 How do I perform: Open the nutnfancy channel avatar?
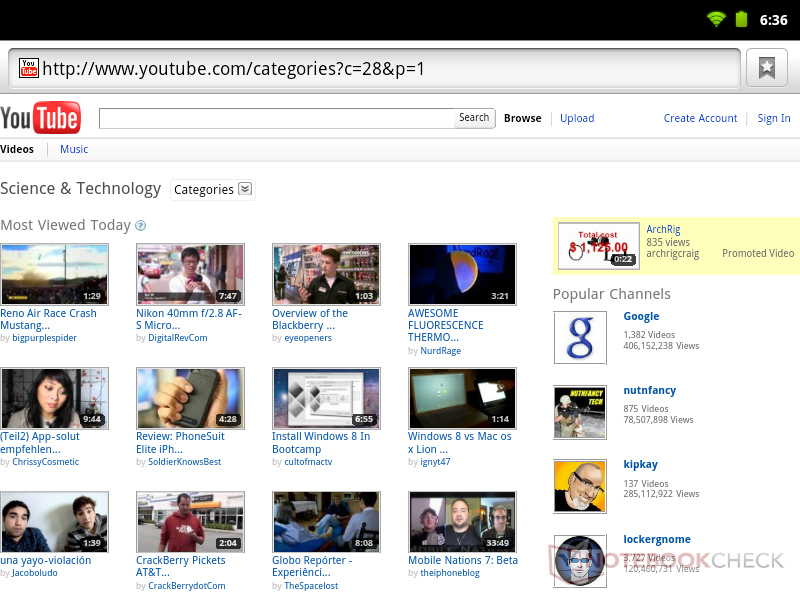tap(580, 412)
